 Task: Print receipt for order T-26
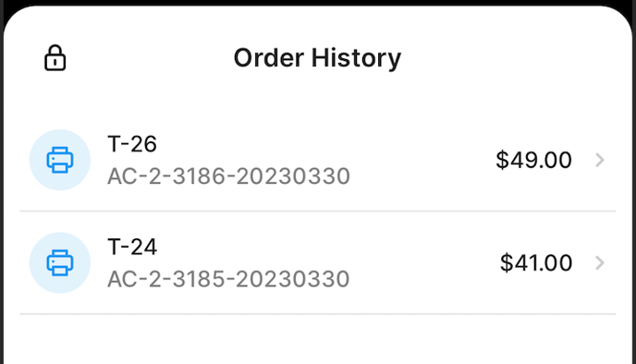click(x=60, y=160)
